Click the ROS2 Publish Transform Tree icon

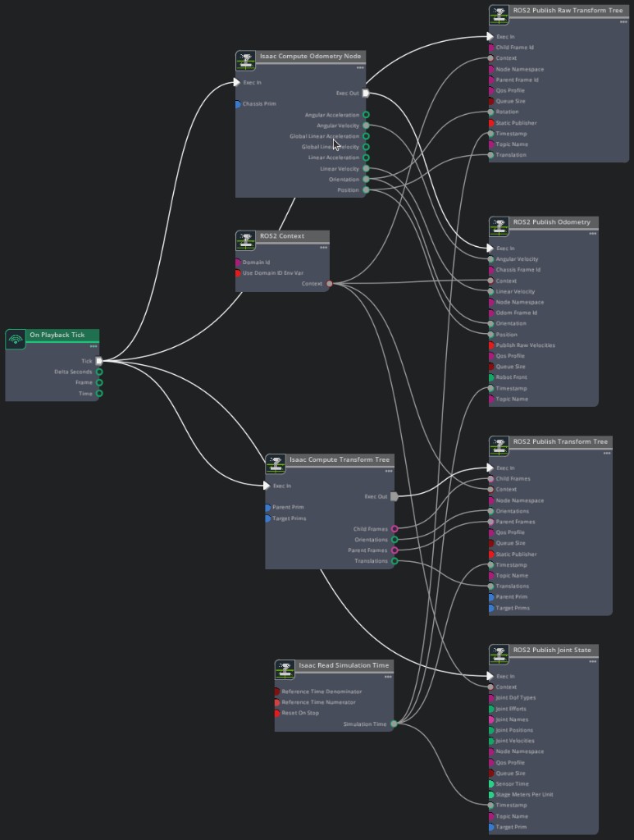[499, 446]
